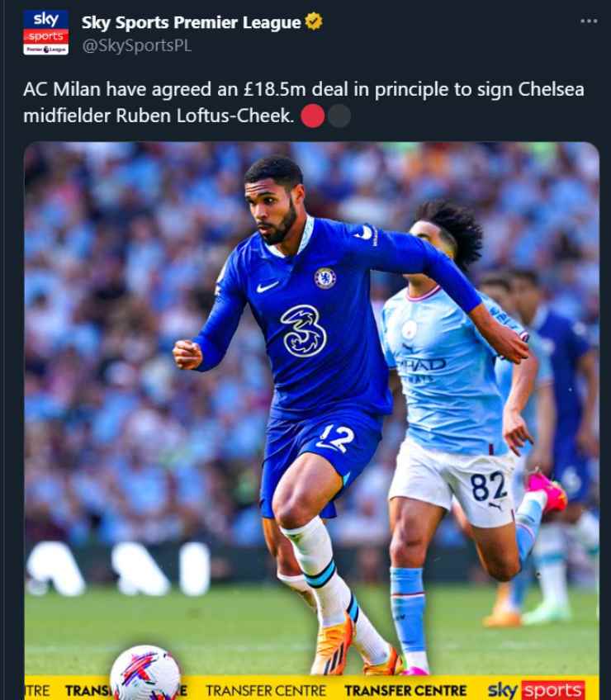Click the bold TRANSFER CENTRE banner text
This screenshot has height=700, width=611.
[405, 691]
